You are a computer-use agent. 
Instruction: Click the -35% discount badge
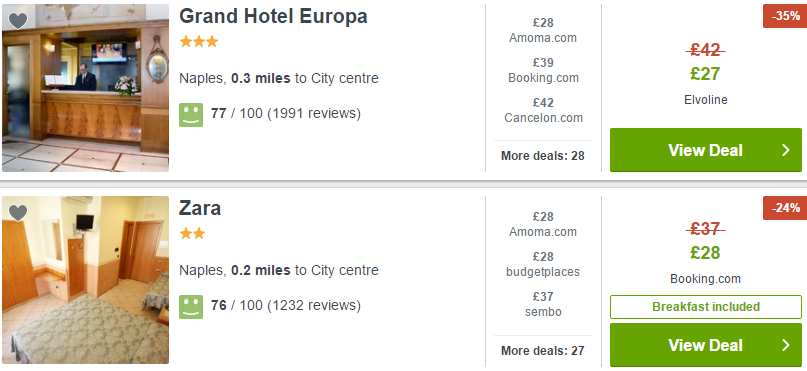click(785, 16)
